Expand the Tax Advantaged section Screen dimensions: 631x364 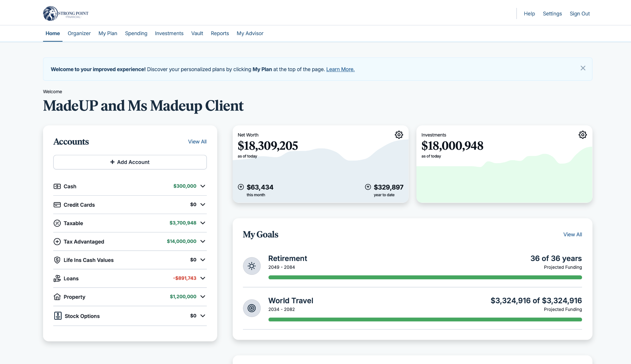point(203,241)
